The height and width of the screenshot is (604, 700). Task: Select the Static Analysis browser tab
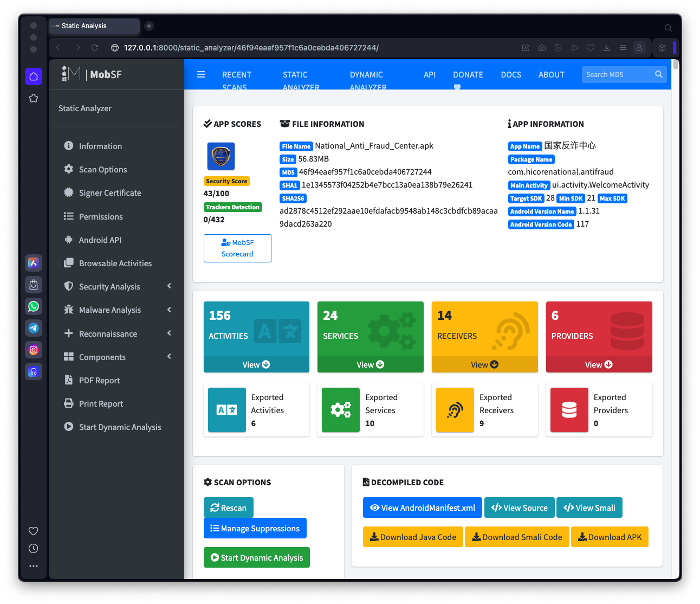point(94,25)
